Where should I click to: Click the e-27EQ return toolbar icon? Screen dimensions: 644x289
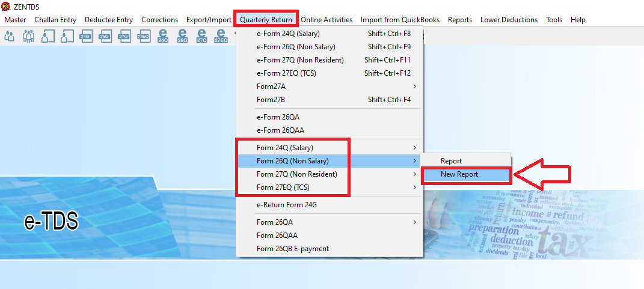click(221, 35)
